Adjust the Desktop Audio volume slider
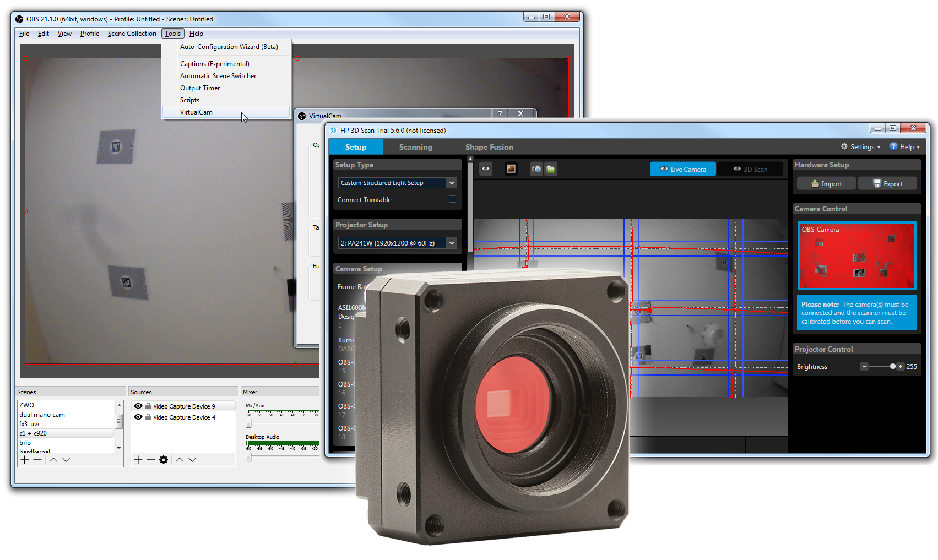 click(248, 456)
